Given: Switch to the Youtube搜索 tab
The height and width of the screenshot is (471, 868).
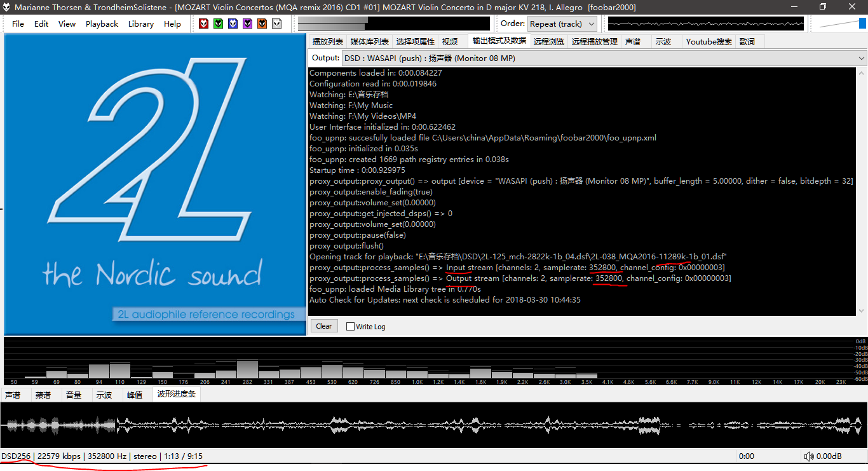Looking at the screenshot, I should [x=709, y=41].
